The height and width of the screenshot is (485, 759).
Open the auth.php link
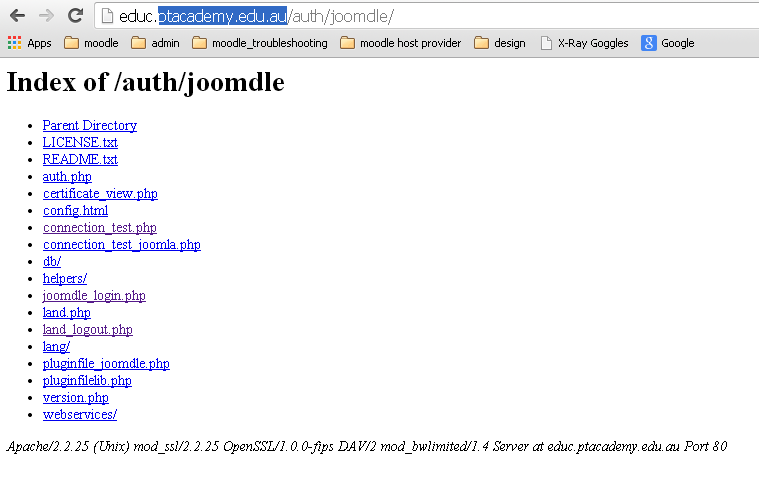[67, 176]
